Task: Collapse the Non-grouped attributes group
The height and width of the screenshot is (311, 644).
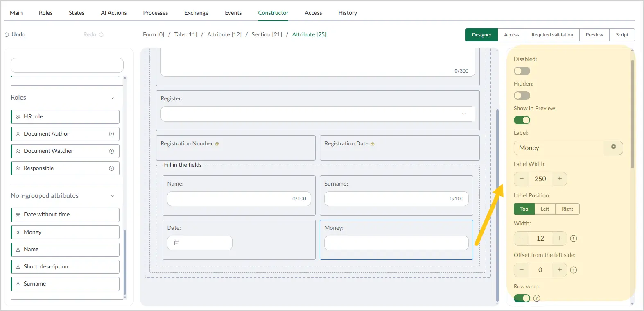Action: (112, 196)
